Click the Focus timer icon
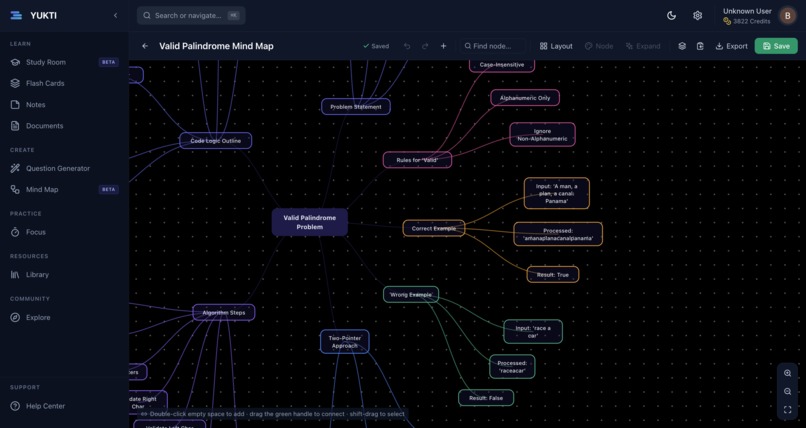This screenshot has width=806, height=428. pyautogui.click(x=15, y=232)
